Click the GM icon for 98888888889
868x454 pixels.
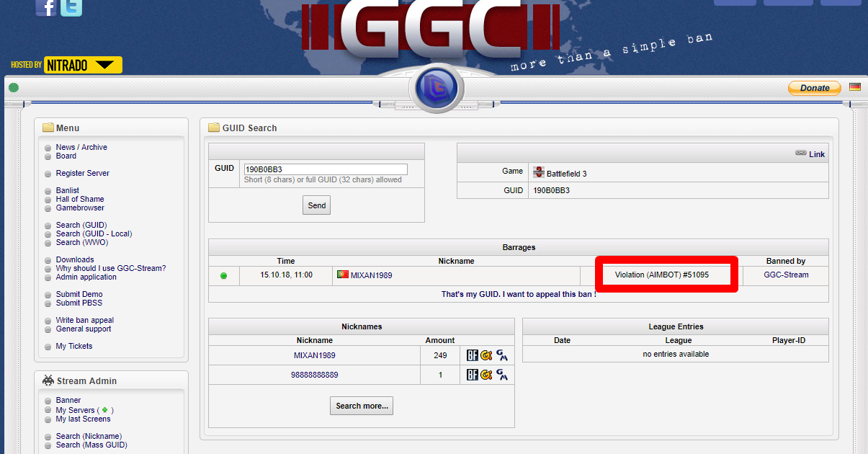502,375
